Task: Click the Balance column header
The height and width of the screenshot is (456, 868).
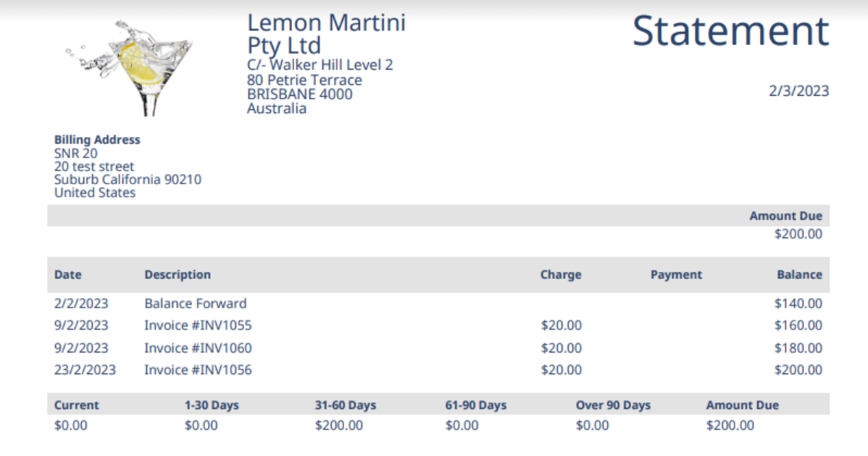Action: click(x=799, y=275)
